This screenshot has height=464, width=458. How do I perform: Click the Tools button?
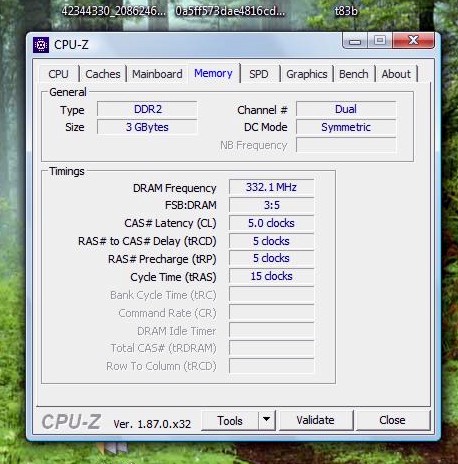[230, 421]
